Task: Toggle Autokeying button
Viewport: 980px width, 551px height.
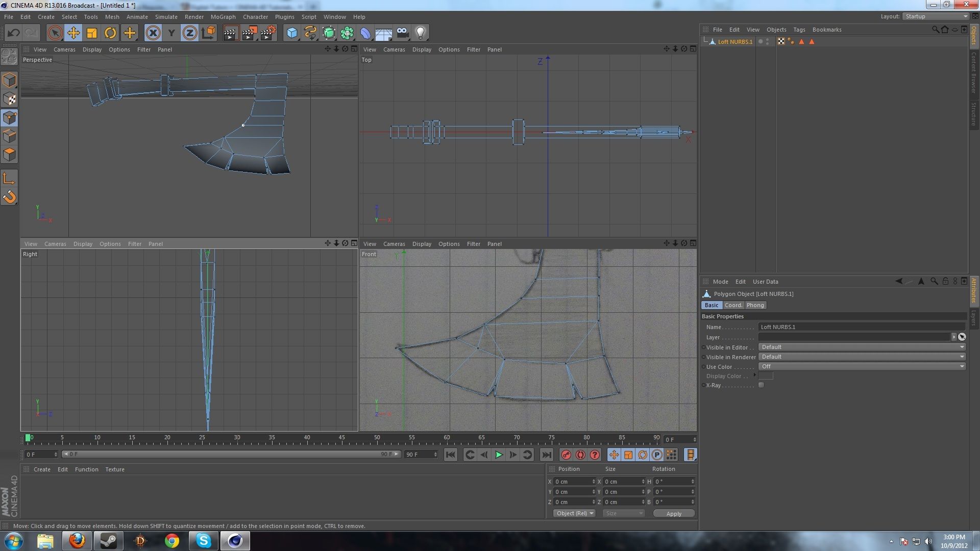Action: (x=580, y=455)
